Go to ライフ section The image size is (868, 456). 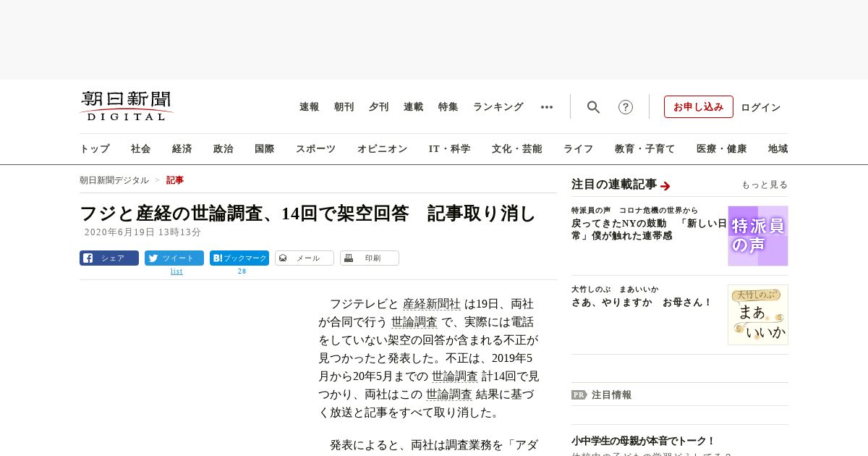(579, 149)
